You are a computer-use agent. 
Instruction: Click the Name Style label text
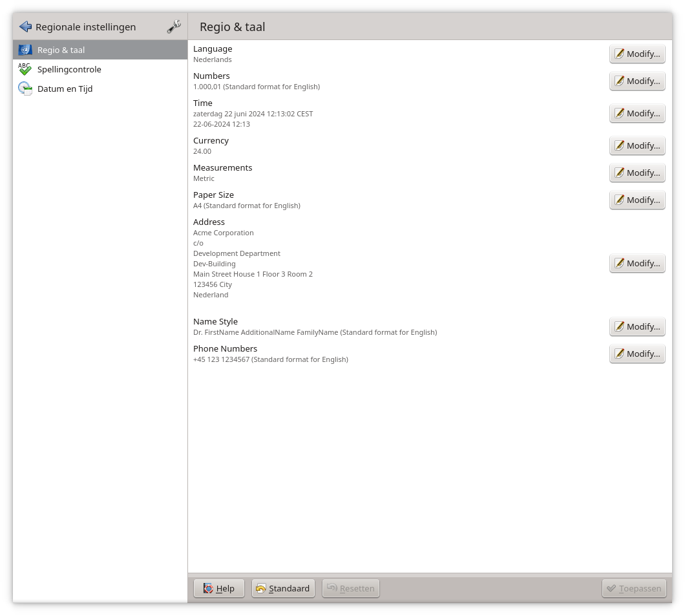215,321
